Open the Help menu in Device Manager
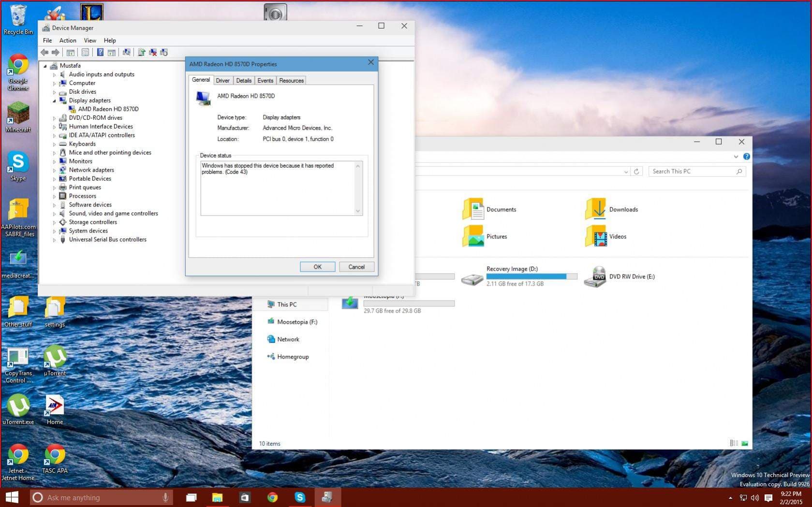 tap(110, 41)
